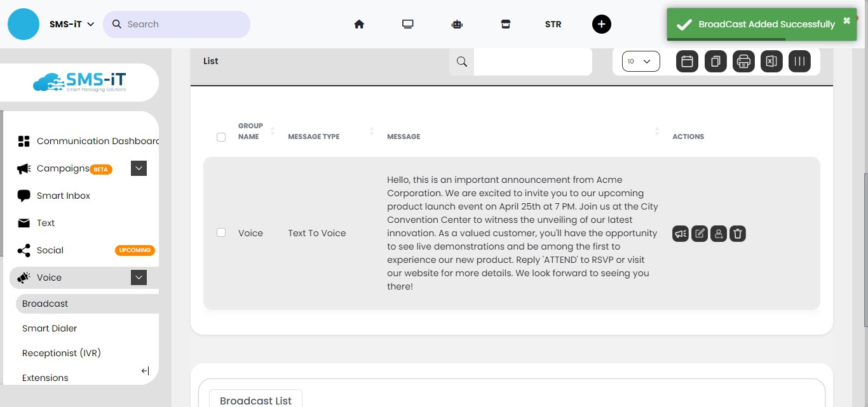
Task: Open Smart Dialer in sidebar
Action: point(50,328)
